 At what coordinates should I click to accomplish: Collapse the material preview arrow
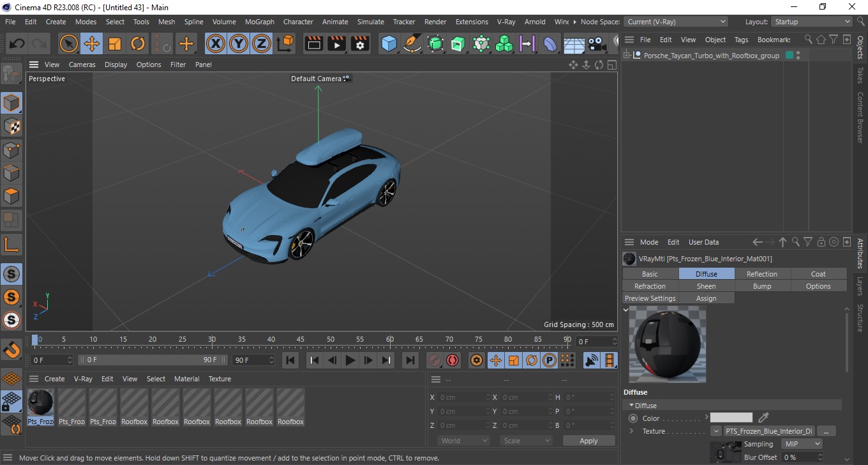[x=626, y=310]
